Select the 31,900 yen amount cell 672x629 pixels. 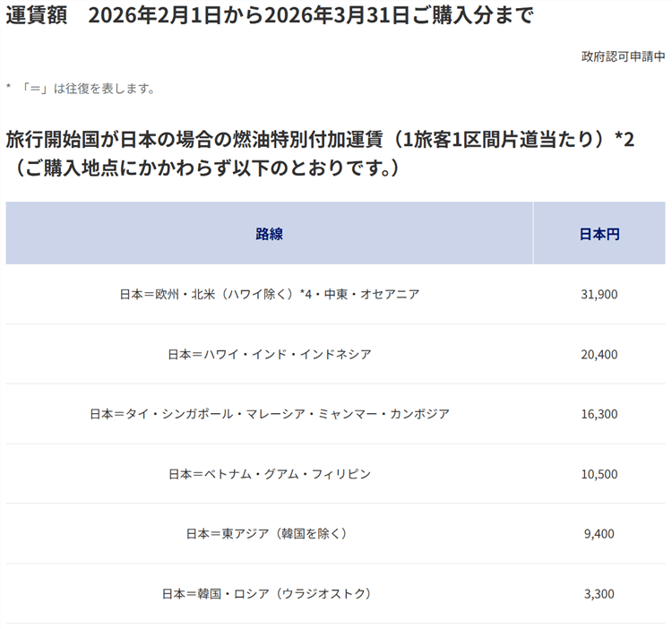click(599, 294)
